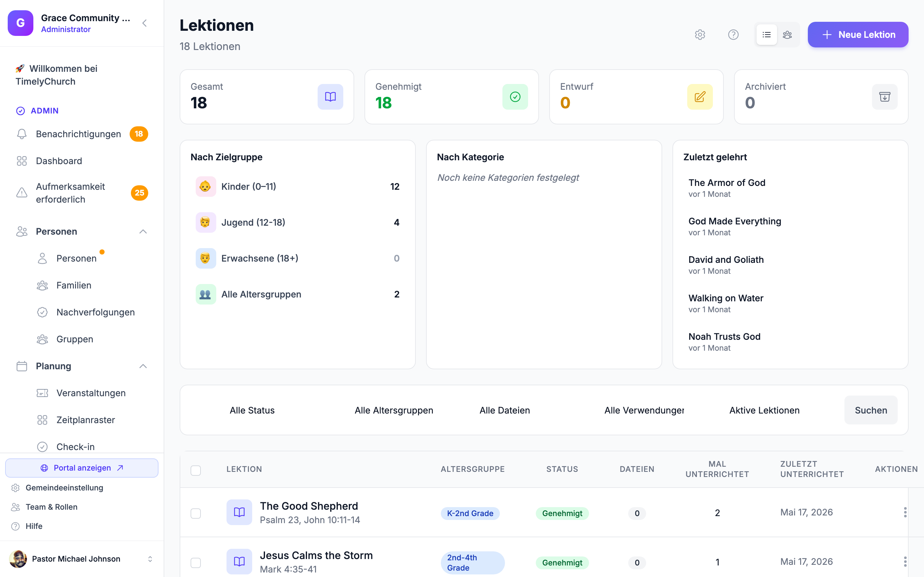
Task: Click the Suchen search field
Action: pos(870,410)
